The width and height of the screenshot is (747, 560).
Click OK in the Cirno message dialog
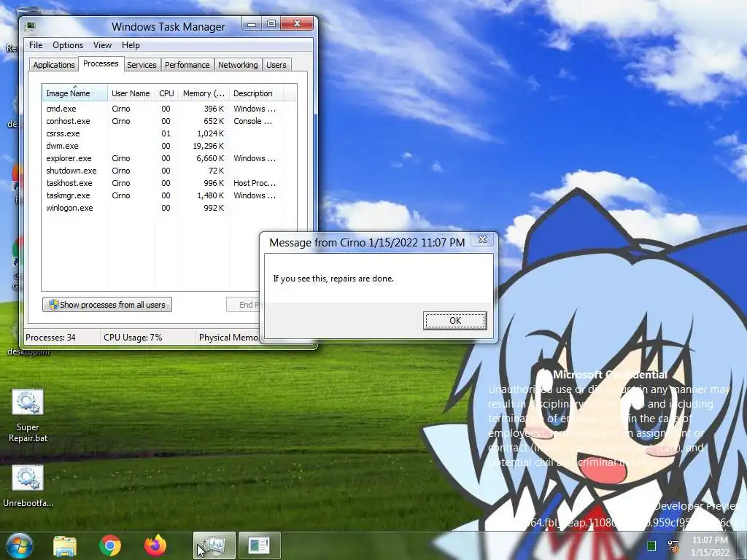[x=455, y=321]
